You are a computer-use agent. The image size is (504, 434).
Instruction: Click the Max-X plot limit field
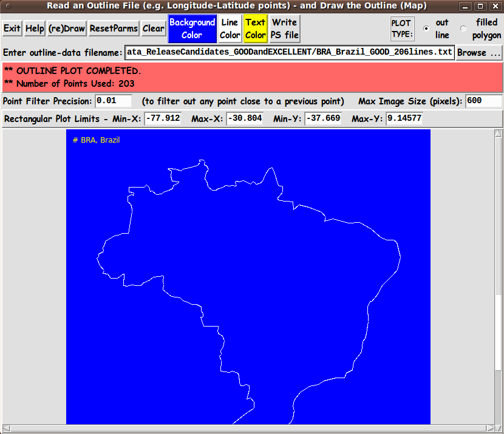point(245,118)
